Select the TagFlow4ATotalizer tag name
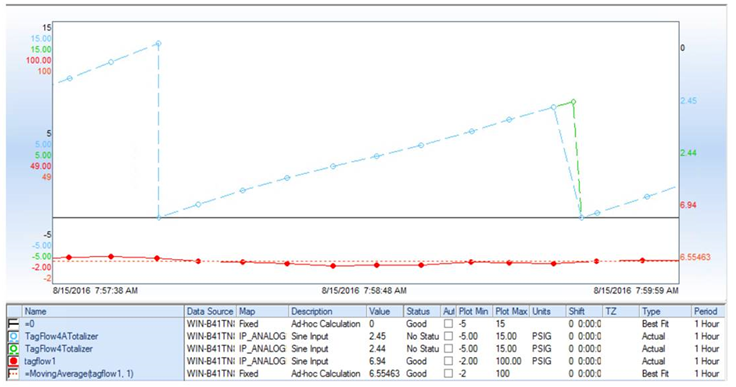 pyautogui.click(x=61, y=336)
